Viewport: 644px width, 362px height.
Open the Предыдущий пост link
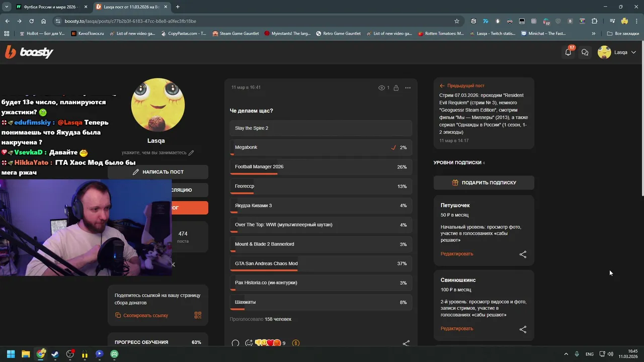pyautogui.click(x=462, y=86)
